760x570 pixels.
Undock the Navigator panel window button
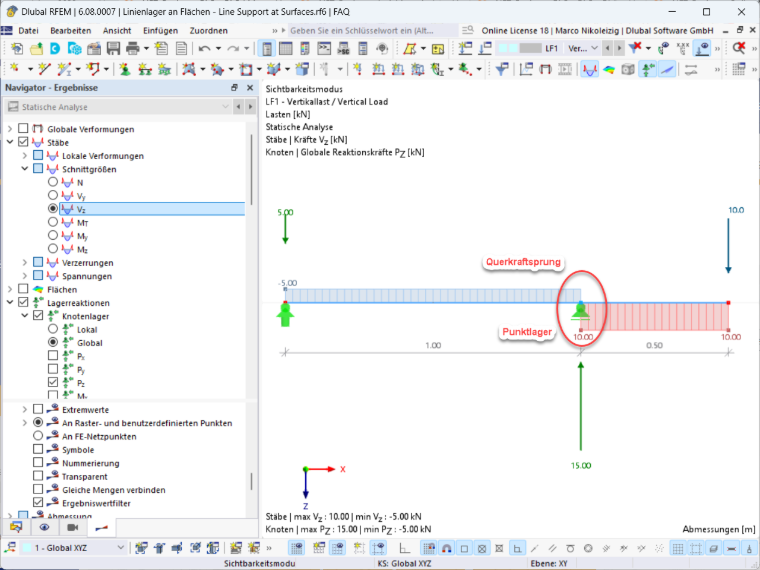tap(235, 88)
